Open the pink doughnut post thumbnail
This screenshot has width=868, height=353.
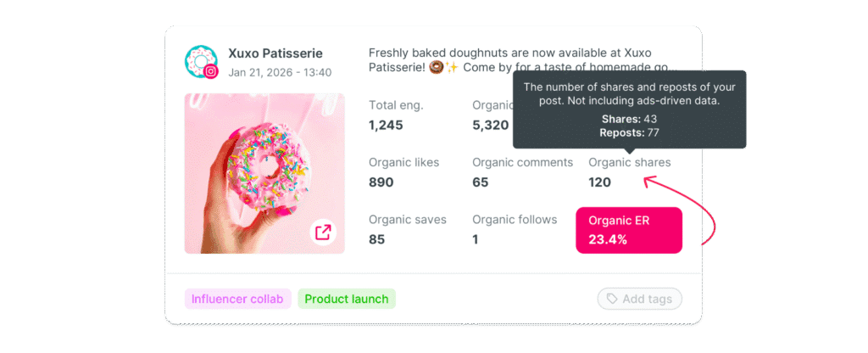click(264, 173)
